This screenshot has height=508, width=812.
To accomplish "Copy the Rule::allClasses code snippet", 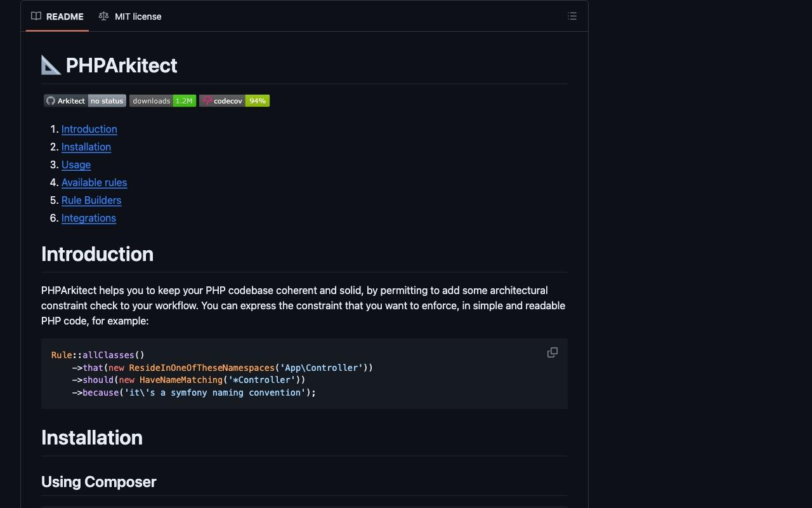I will pos(553,352).
